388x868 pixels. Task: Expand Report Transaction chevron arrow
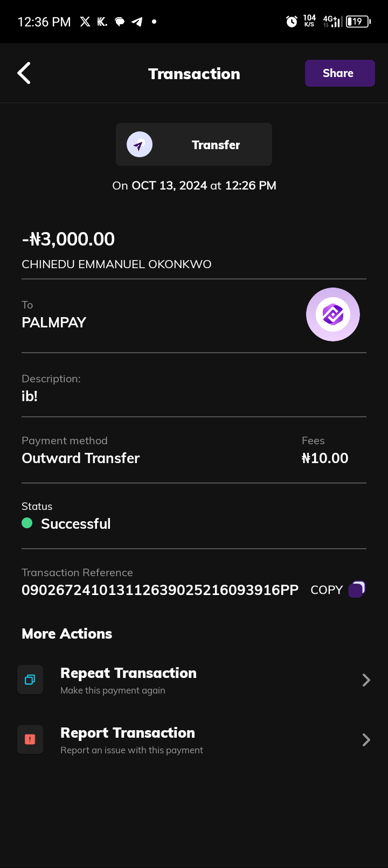pyautogui.click(x=366, y=740)
